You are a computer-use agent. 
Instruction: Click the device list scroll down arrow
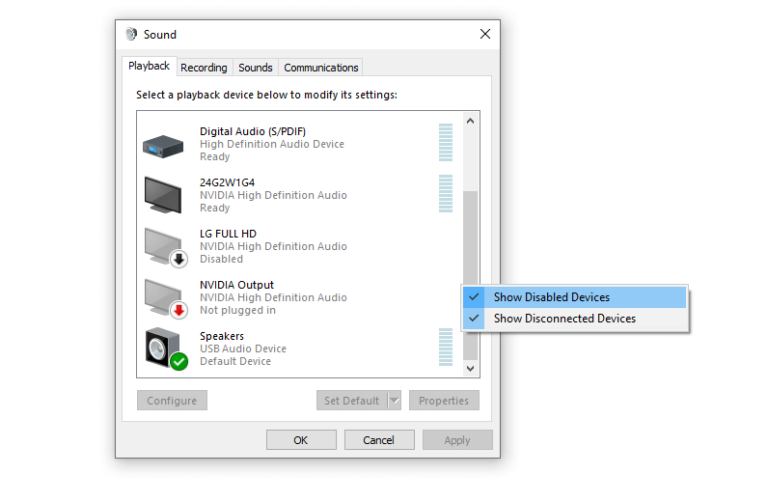pyautogui.click(x=470, y=368)
